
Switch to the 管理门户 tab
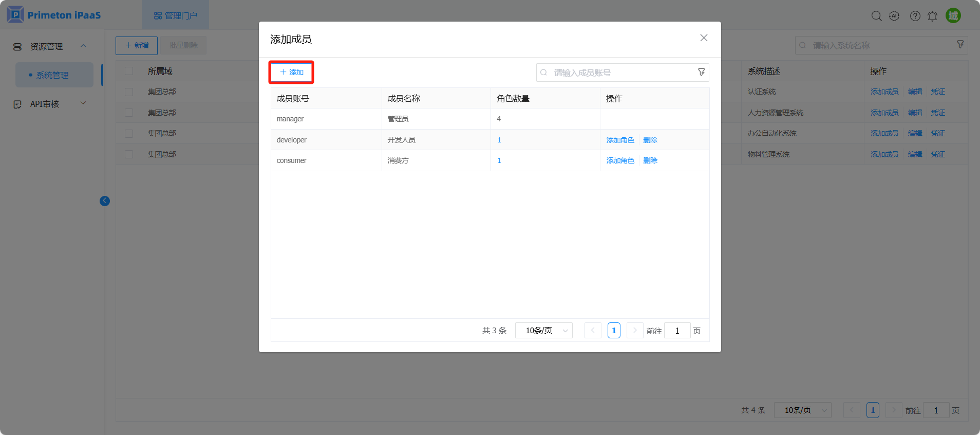point(176,15)
